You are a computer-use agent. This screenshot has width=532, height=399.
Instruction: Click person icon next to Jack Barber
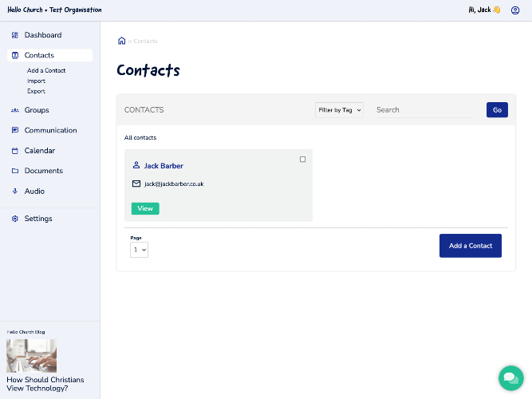point(136,165)
